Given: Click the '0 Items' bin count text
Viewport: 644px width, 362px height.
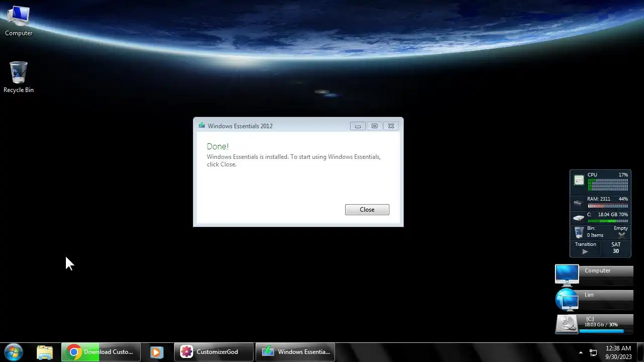Looking at the screenshot, I should pyautogui.click(x=595, y=235).
